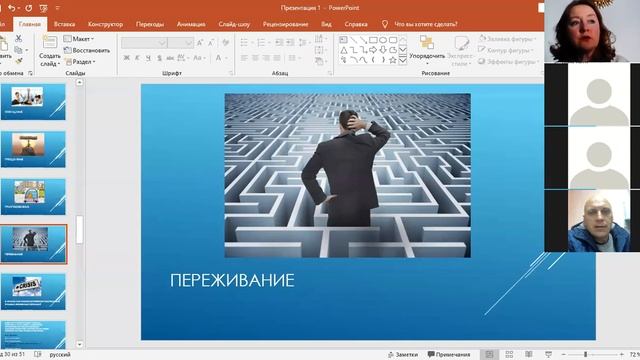
Task: Open the Заливка фигуры fill dropdown
Action: pos(507,39)
